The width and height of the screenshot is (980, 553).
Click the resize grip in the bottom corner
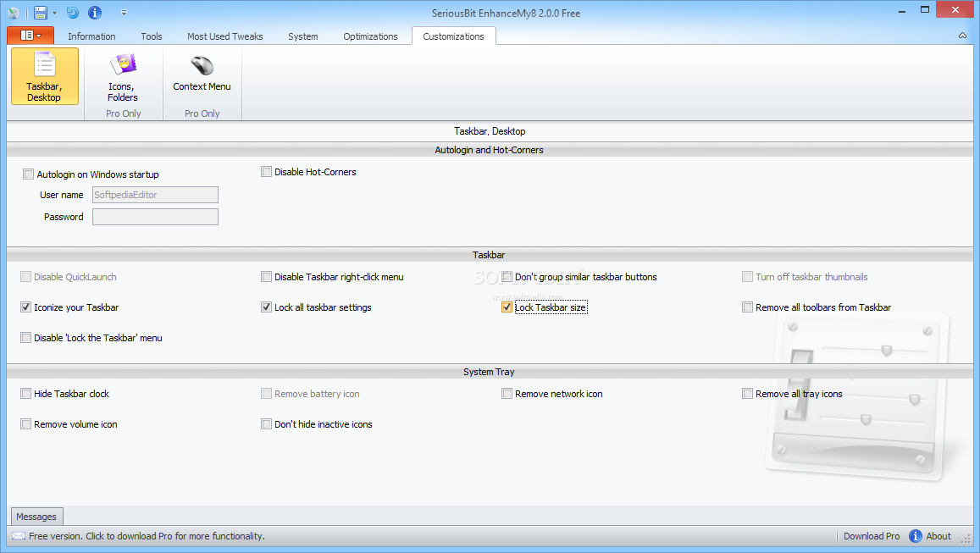(967, 539)
